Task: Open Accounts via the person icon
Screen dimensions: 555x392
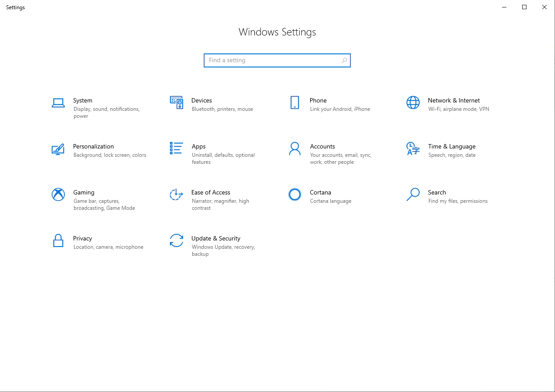Action: tap(294, 149)
